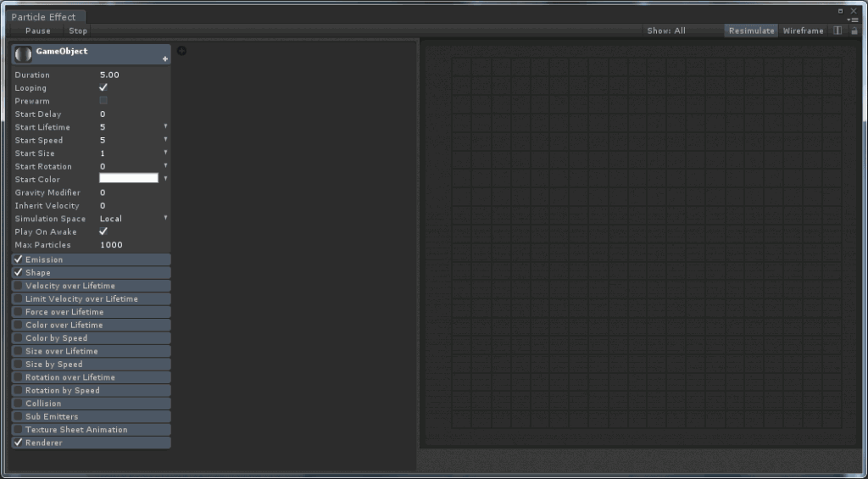This screenshot has width=868, height=479.
Task: Select the Particle Effect tab
Action: point(44,17)
